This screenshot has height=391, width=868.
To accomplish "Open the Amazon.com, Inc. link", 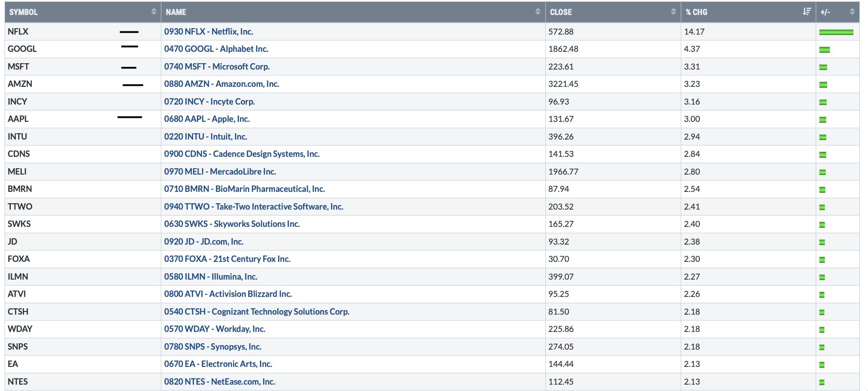I will [x=221, y=84].
